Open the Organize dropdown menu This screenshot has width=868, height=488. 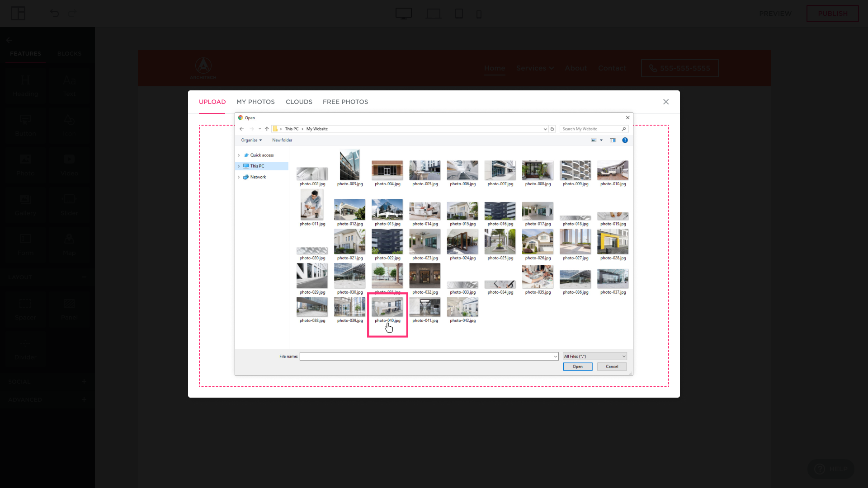coord(251,140)
